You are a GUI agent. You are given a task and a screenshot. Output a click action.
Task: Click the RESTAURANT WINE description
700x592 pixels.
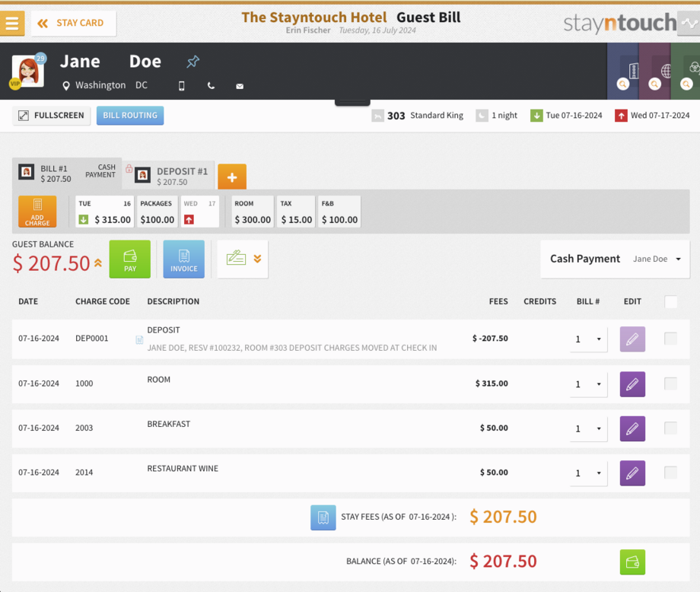tap(183, 468)
